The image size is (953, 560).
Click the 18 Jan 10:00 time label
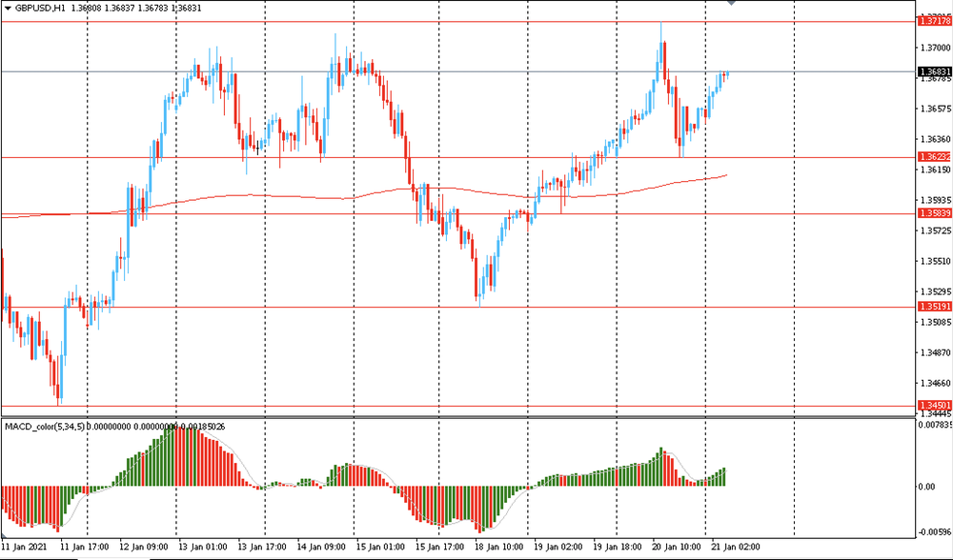[498, 548]
